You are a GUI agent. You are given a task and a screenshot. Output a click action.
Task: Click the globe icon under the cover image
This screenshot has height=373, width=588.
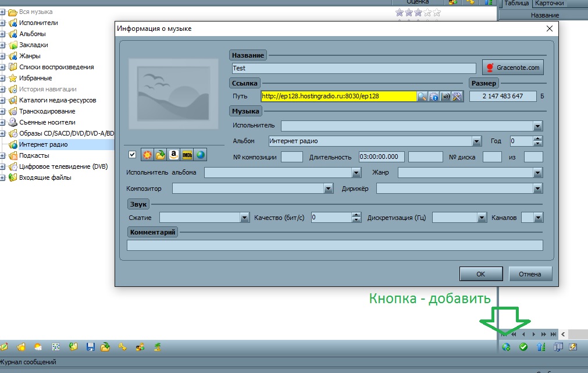coord(200,154)
